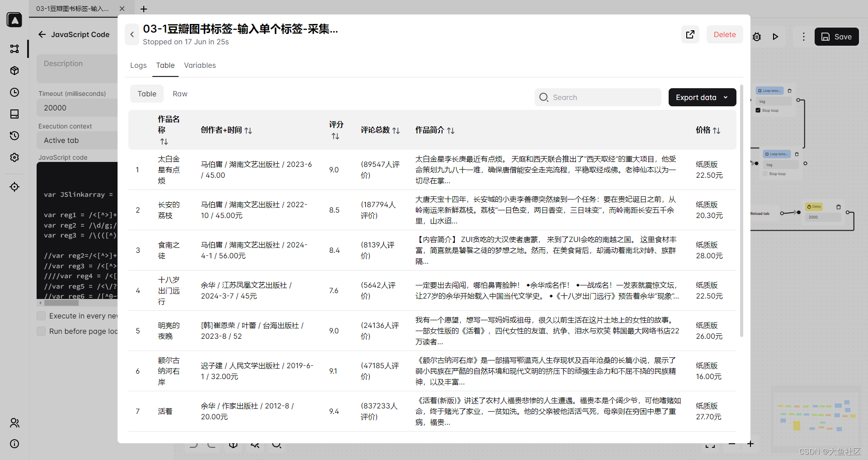Sort by 创作者+时间 column
868x460 pixels.
(248, 130)
